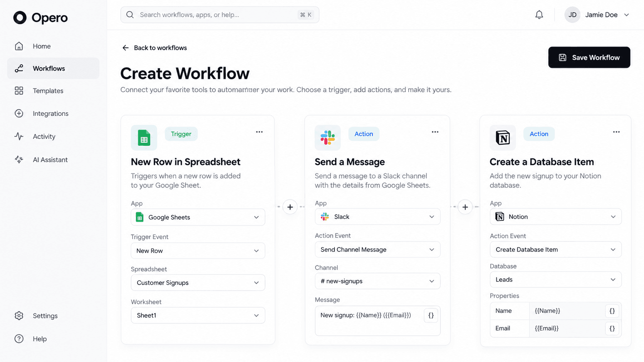Insert variable for the Email property
Screen dimensions: 644x362
[612, 329]
